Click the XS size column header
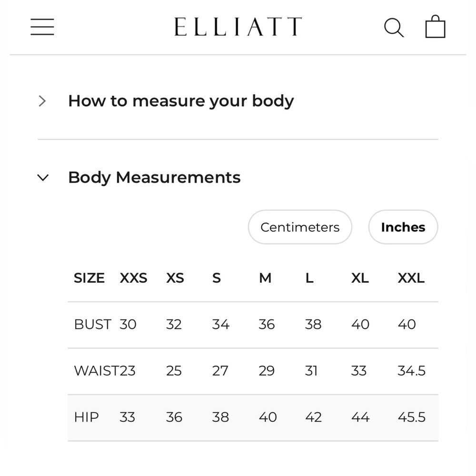476x476 pixels. click(x=175, y=278)
